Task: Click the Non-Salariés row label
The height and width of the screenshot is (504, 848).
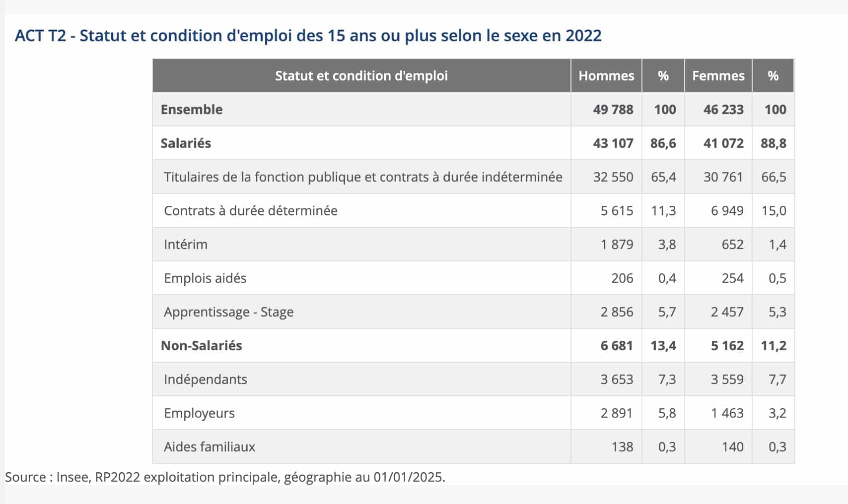Action: click(x=201, y=346)
